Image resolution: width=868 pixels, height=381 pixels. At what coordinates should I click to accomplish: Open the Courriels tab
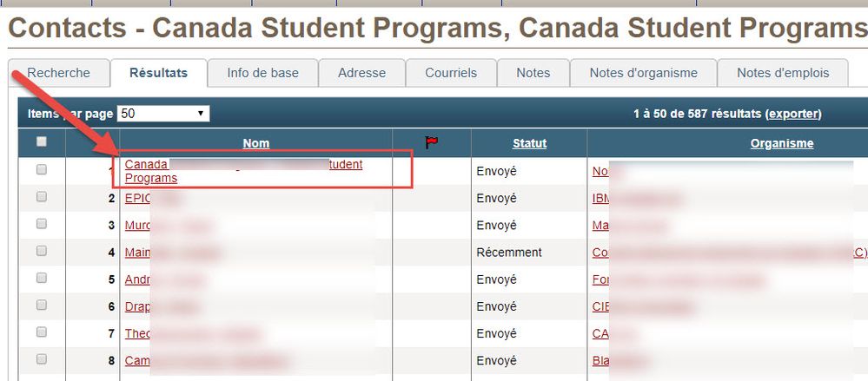point(451,73)
